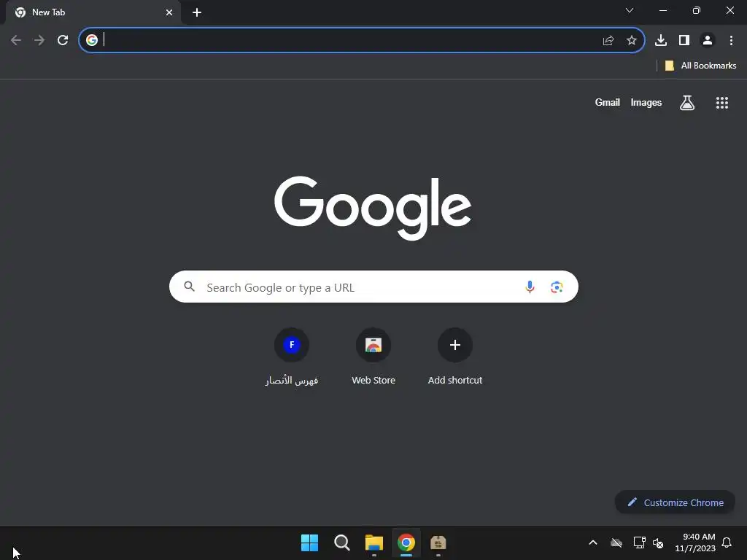Viewport: 747px width, 560px height.
Task: Open the Images link
Action: pyautogui.click(x=646, y=102)
